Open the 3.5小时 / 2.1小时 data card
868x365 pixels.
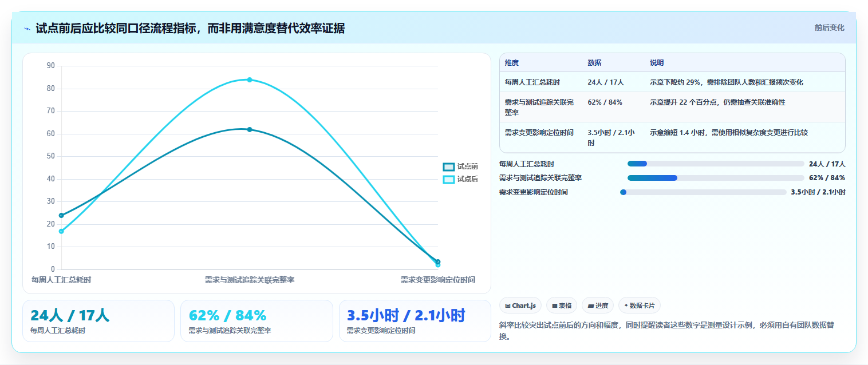(x=415, y=321)
